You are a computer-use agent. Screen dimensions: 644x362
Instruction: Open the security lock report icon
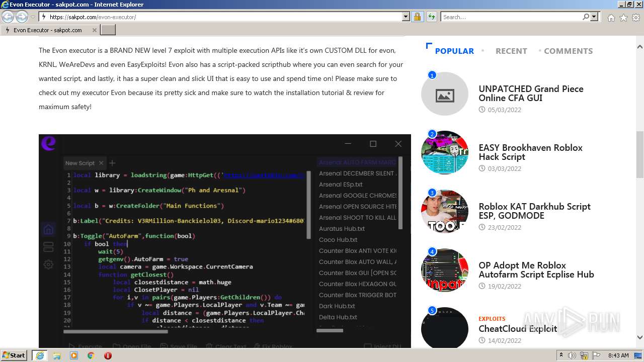tap(417, 17)
